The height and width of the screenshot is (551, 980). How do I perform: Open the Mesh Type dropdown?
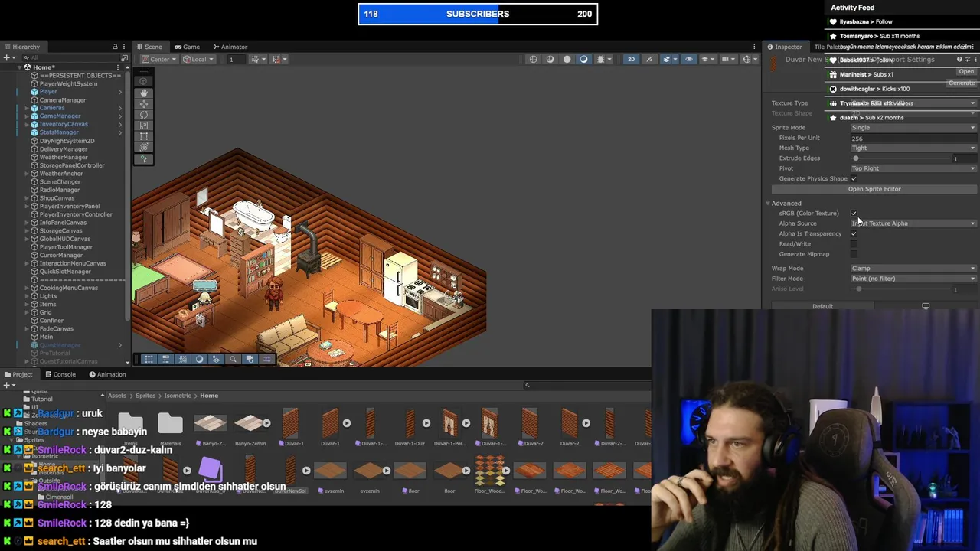click(x=913, y=148)
